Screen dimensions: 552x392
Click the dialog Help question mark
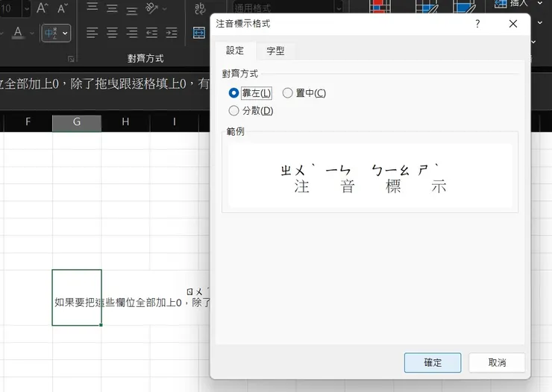pyautogui.click(x=477, y=24)
